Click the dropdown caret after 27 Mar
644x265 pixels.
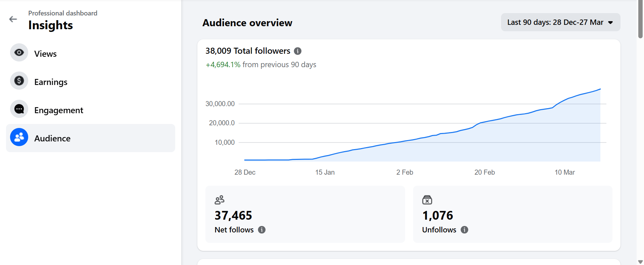click(x=610, y=23)
